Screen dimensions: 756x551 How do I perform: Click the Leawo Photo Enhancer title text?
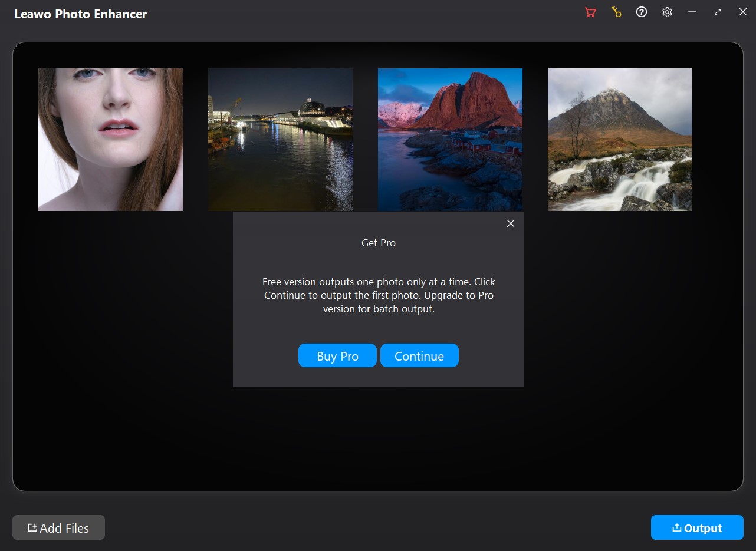tap(81, 14)
